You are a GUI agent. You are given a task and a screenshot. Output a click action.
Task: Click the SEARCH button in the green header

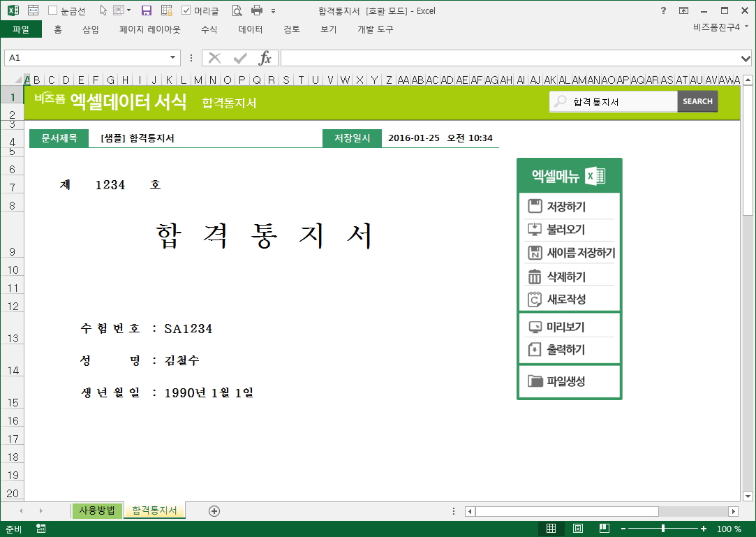click(x=697, y=101)
